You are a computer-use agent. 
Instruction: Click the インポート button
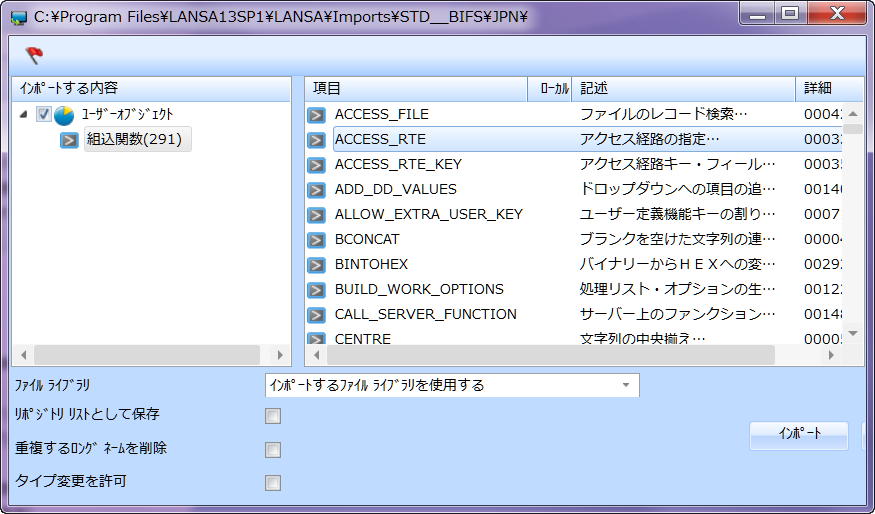[799, 435]
